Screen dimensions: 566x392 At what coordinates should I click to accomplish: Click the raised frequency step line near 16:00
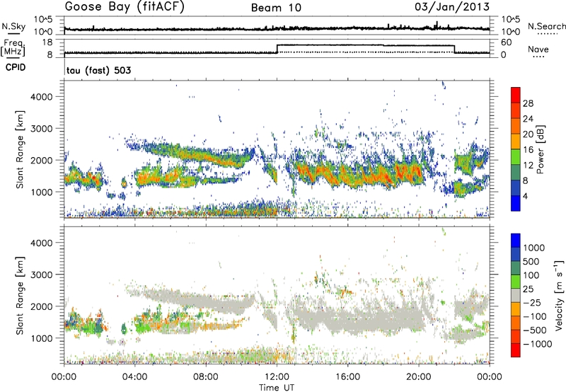tap(366, 45)
